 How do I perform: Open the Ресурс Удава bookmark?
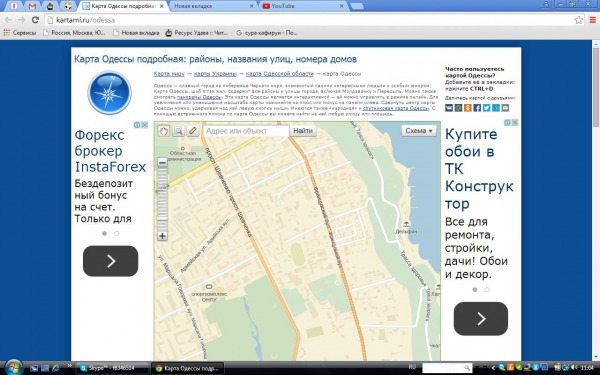point(197,33)
